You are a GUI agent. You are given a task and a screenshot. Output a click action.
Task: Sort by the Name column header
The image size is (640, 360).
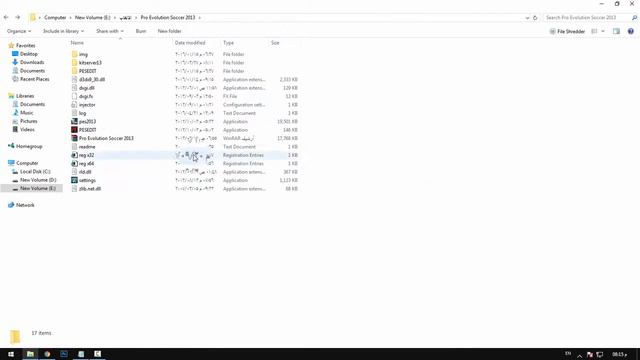click(x=77, y=43)
